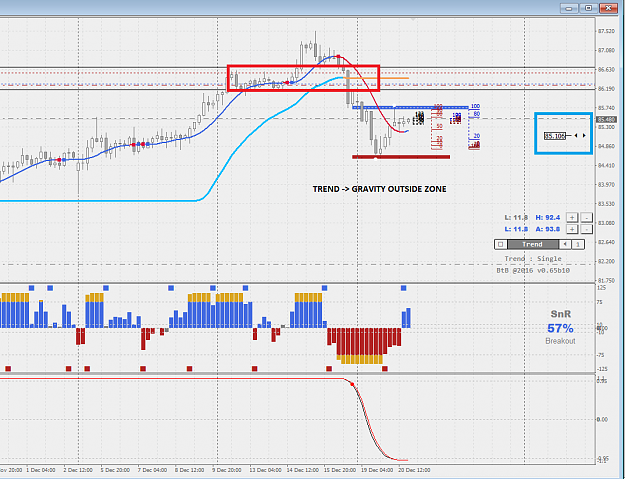Image resolution: width=625 pixels, height=479 pixels.
Task: Click the left arrow beside the 85.106 field
Action: (x=576, y=136)
